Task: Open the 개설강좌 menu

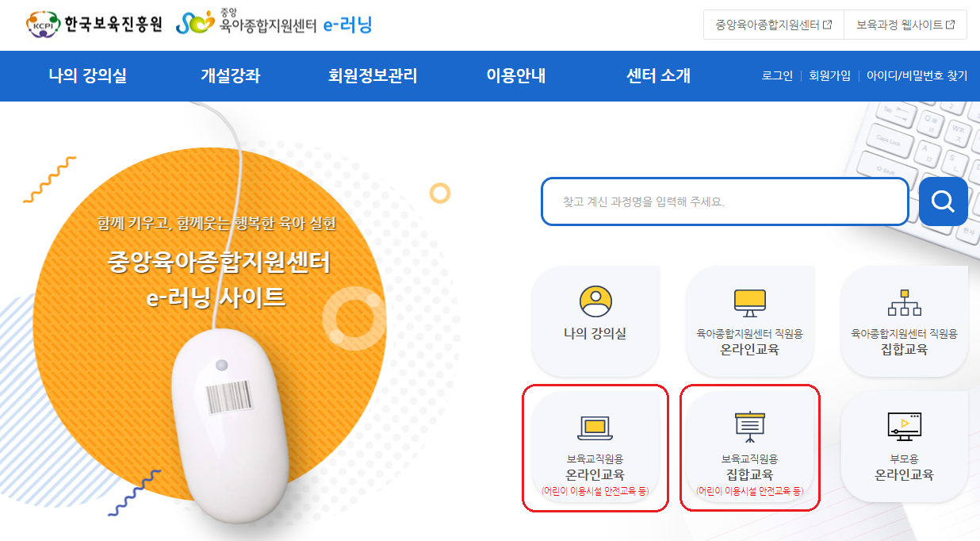Action: (230, 76)
